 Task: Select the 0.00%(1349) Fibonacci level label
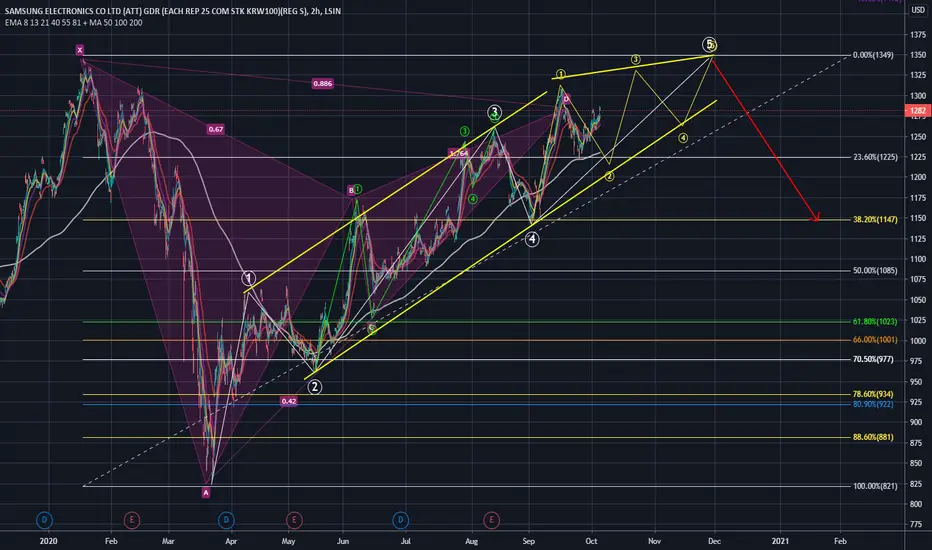pos(873,55)
